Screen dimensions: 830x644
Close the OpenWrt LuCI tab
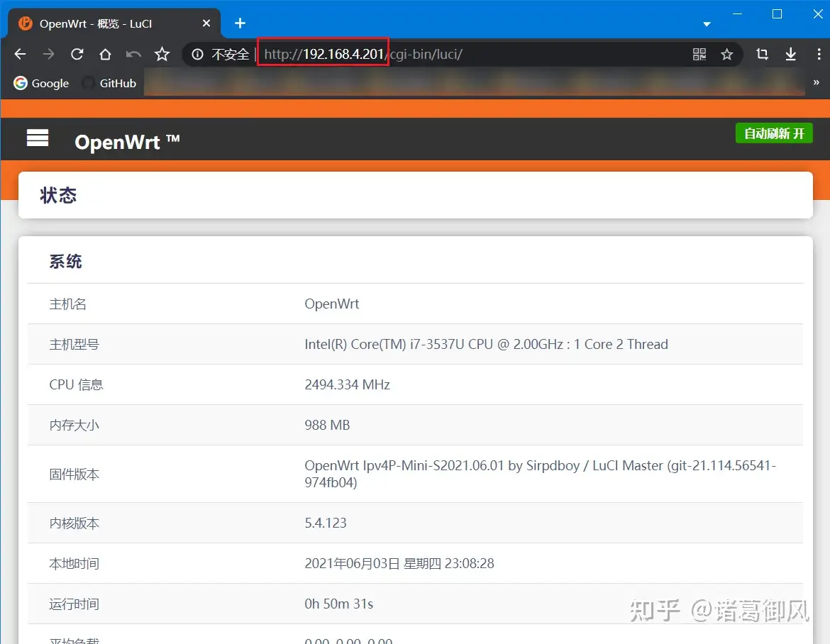(x=206, y=23)
